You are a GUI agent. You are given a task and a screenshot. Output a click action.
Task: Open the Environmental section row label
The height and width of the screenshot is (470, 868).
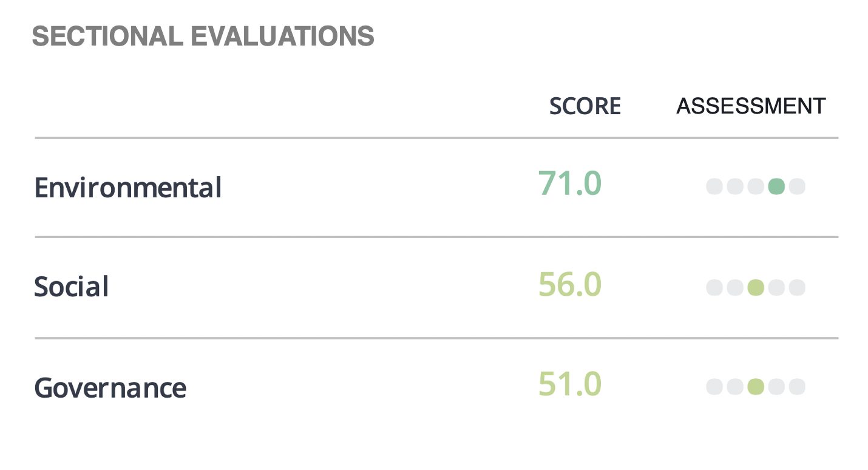(x=128, y=187)
